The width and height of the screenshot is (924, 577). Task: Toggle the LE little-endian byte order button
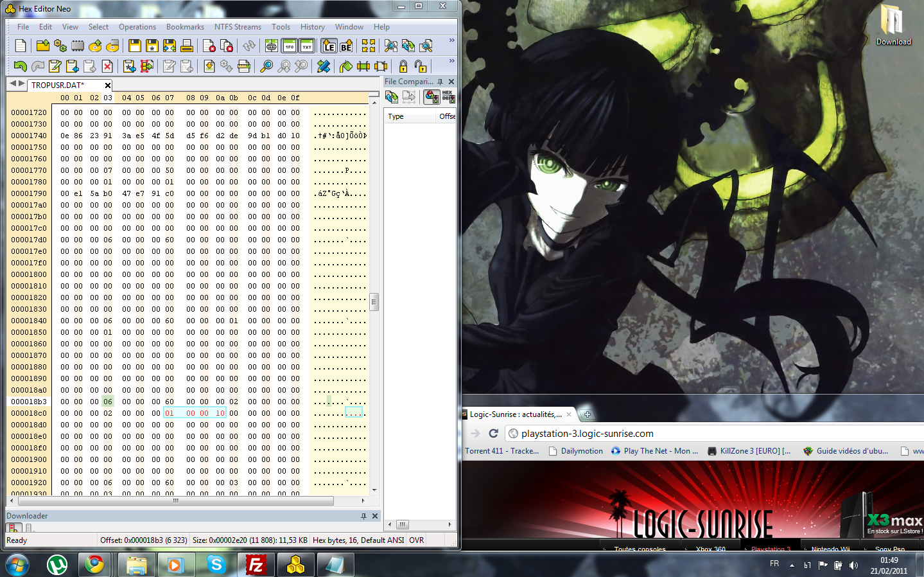(329, 46)
